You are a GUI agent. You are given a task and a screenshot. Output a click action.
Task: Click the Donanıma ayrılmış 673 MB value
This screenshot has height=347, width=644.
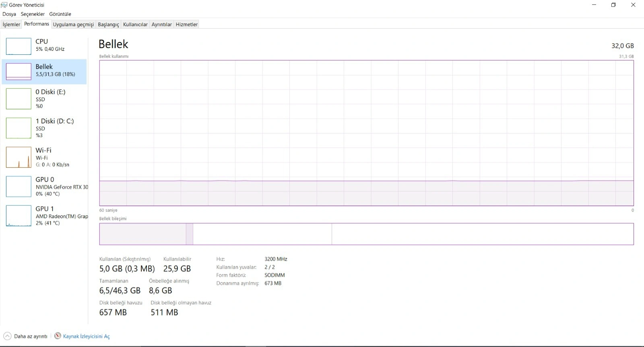pyautogui.click(x=273, y=283)
